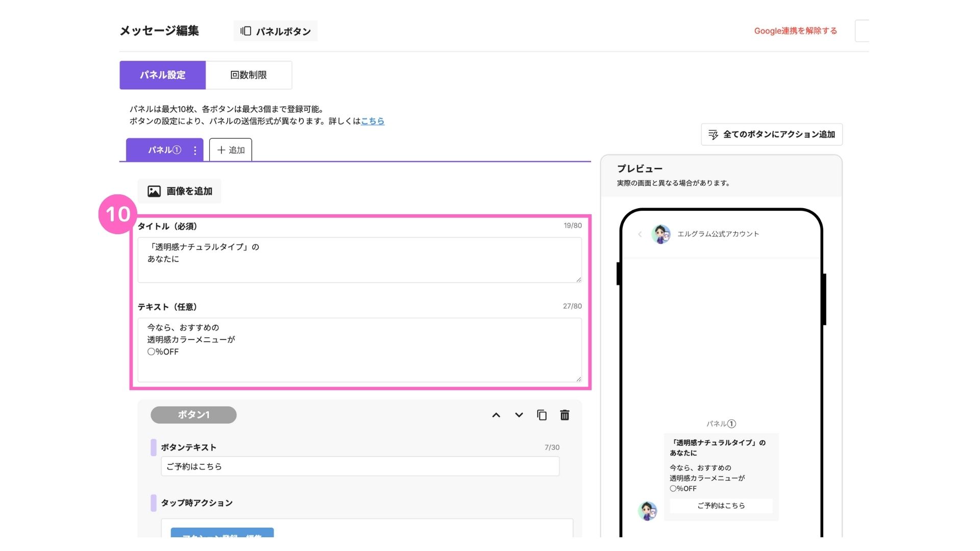
Task: Click the エルグラム公式アカウント avatar in the preview header
Action: coord(661,234)
